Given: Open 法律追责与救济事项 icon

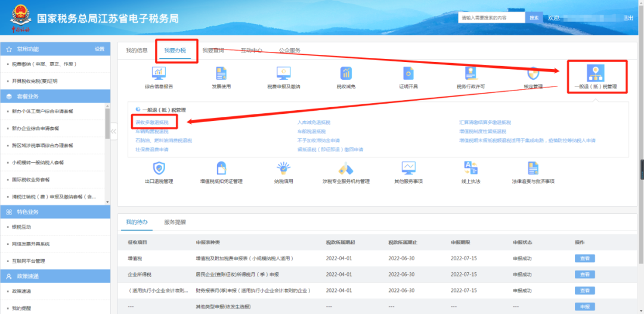Looking at the screenshot, I should point(533,168).
